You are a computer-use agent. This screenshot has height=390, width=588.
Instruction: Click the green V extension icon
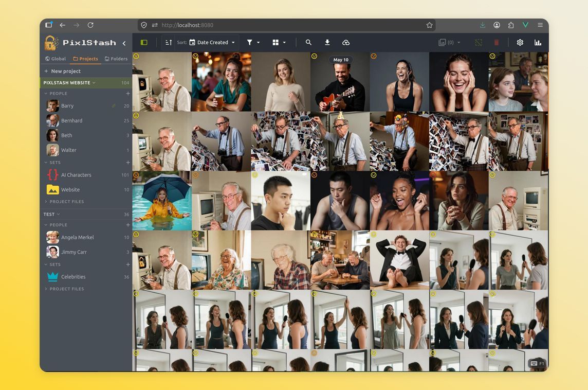[525, 25]
